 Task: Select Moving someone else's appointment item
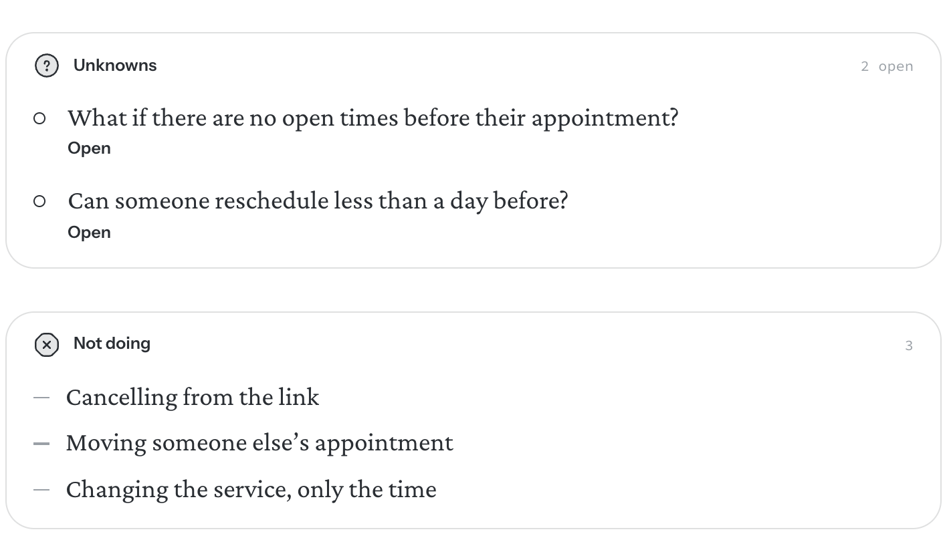259,443
